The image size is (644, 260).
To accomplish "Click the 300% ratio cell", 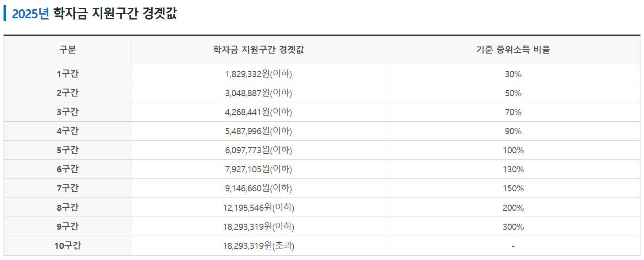I will click(513, 227).
